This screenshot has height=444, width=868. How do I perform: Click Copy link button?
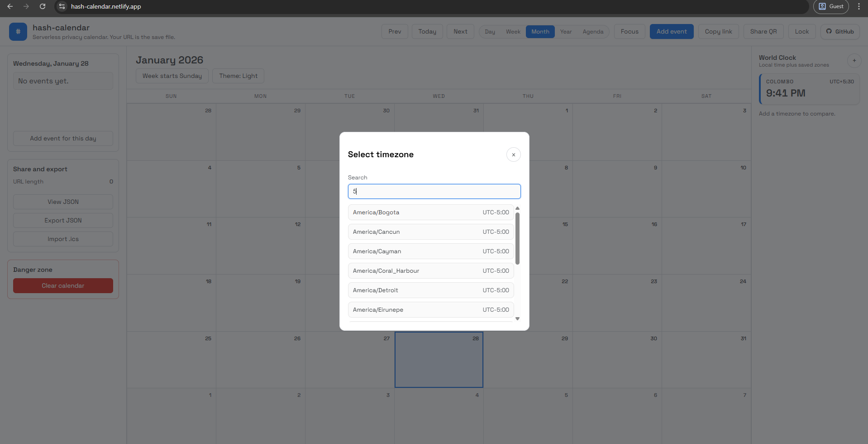point(718,32)
